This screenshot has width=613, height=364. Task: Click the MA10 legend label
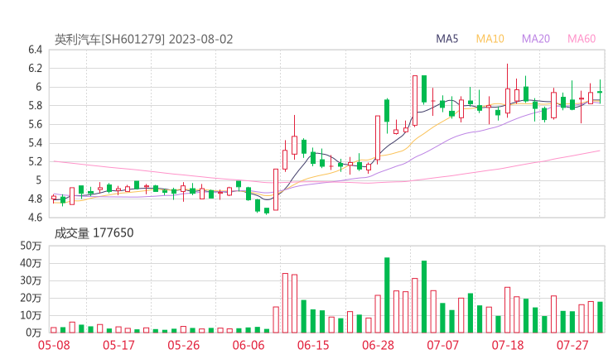[490, 39]
